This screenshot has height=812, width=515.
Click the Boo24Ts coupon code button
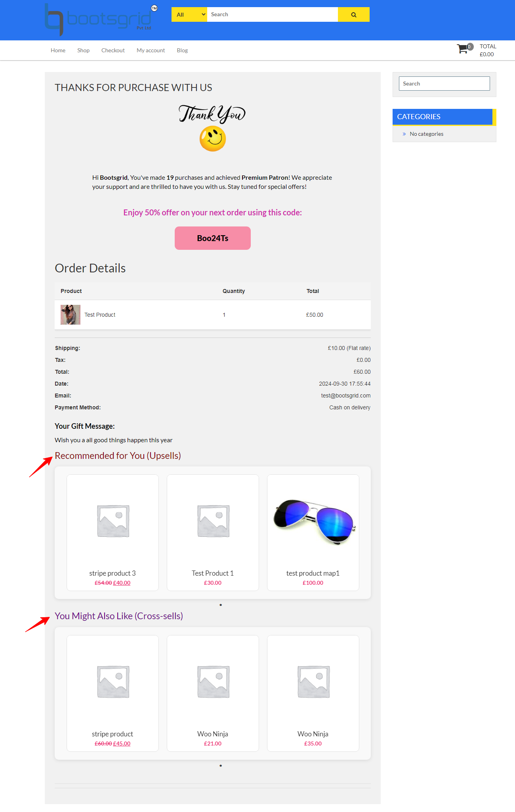213,238
